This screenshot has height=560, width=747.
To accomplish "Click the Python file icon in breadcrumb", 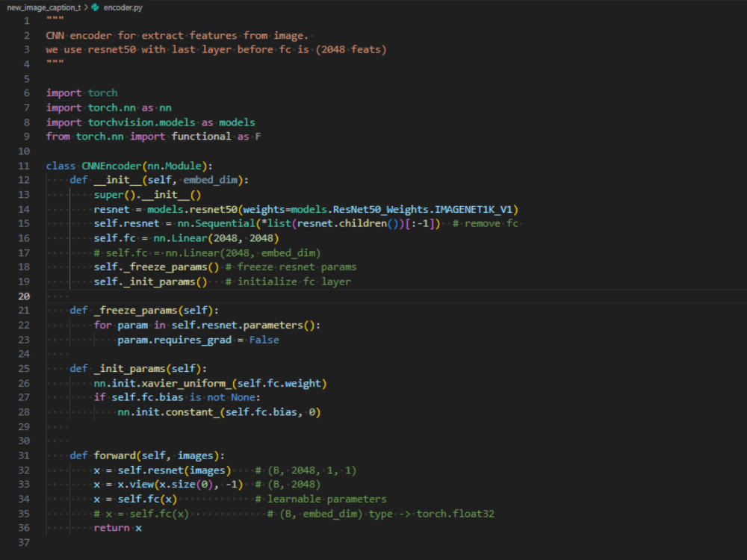I will pos(96,7).
